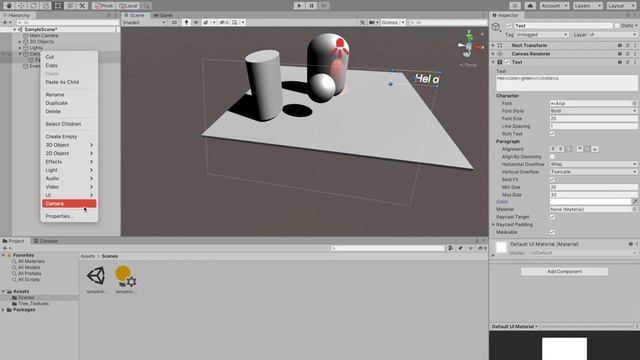Open the cloud services icon
Image resolution: width=640 pixels, height=360 pixels.
pyautogui.click(x=530, y=6)
